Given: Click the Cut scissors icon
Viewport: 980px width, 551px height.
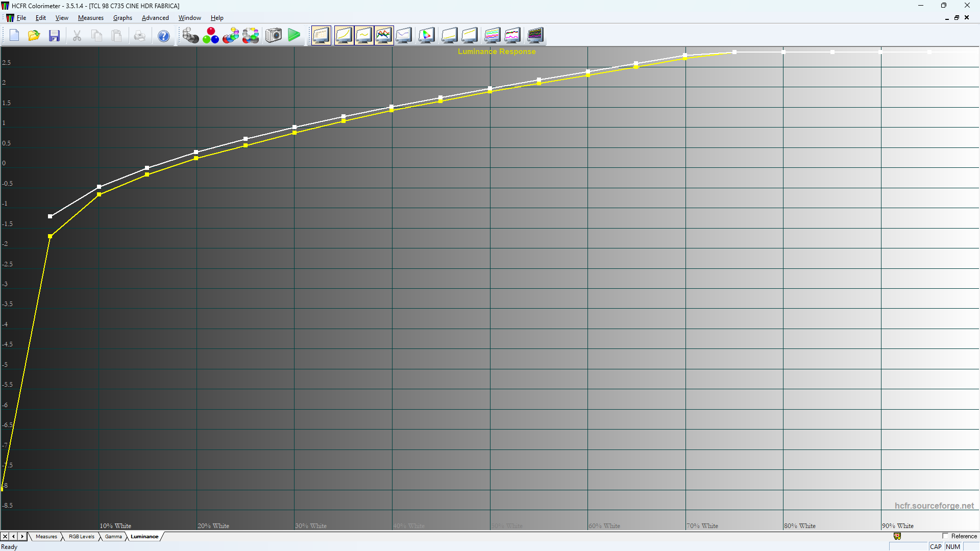Looking at the screenshot, I should click(x=77, y=36).
